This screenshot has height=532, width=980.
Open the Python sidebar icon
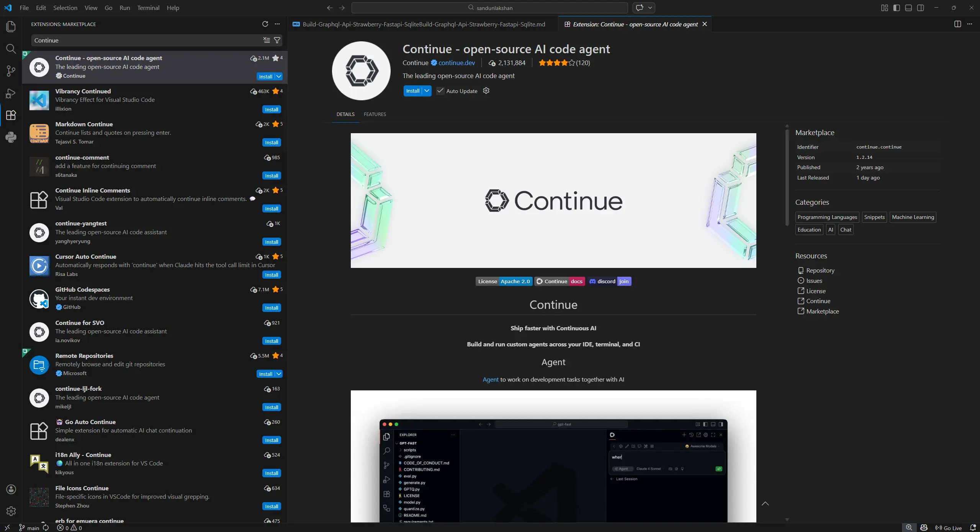click(x=11, y=137)
